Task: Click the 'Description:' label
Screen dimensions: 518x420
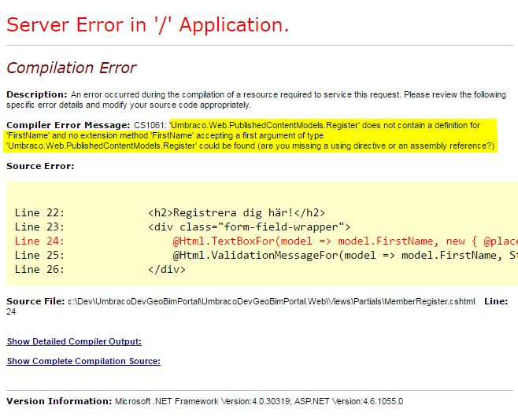Action: click(x=37, y=94)
